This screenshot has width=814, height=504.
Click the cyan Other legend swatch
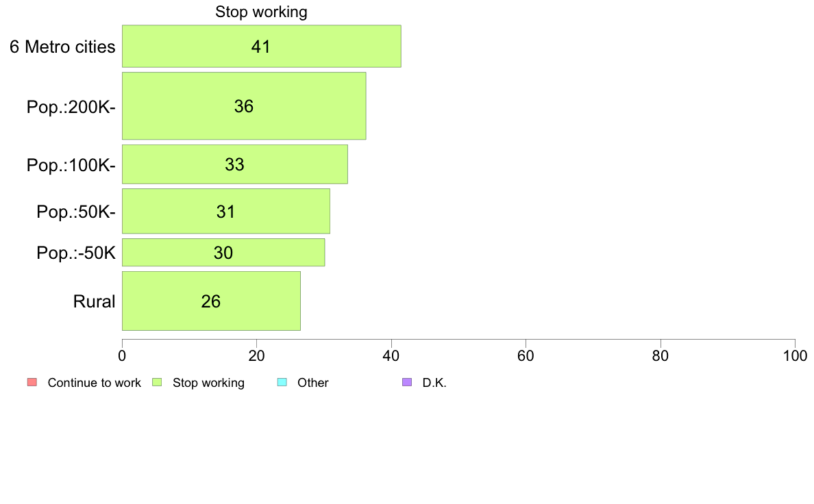[282, 383]
